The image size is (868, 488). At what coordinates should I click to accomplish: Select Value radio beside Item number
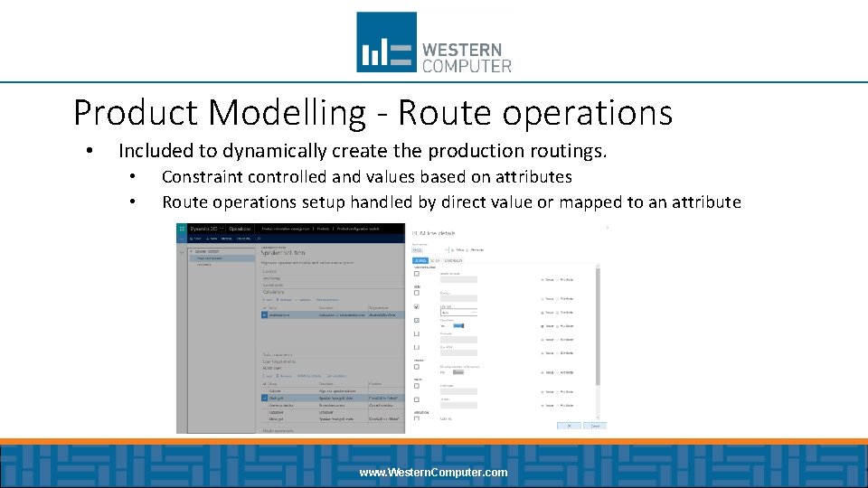452,250
